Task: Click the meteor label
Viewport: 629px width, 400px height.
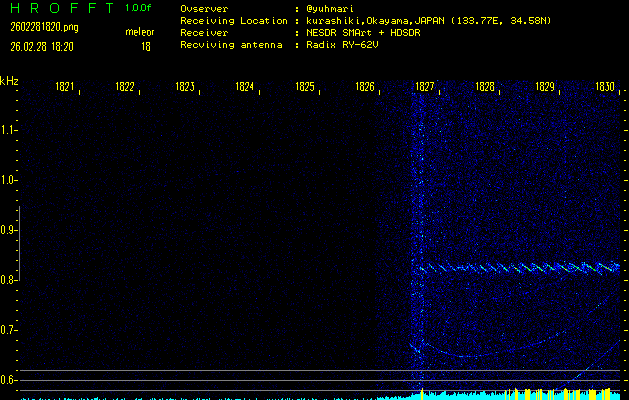Action: 139,32
